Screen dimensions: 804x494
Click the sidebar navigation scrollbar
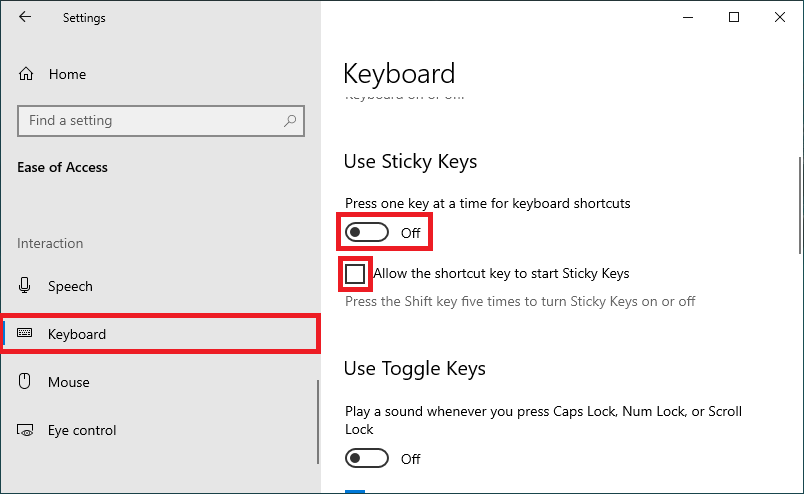tap(318, 420)
